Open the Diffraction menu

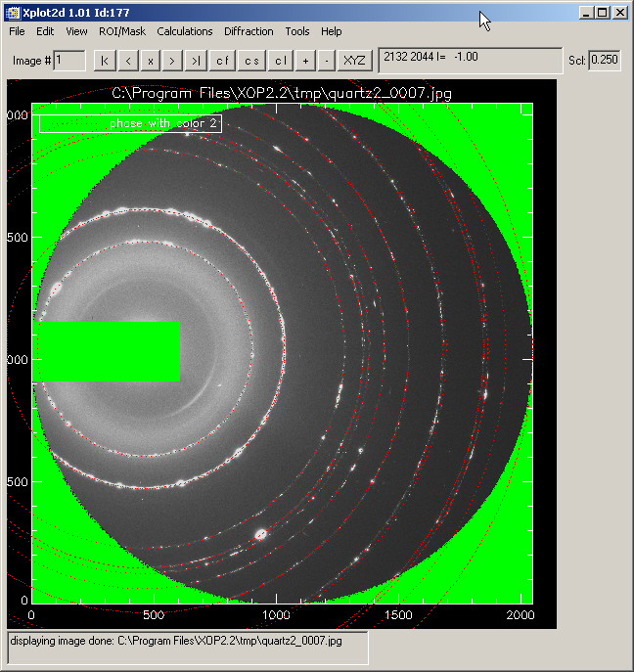point(249,31)
